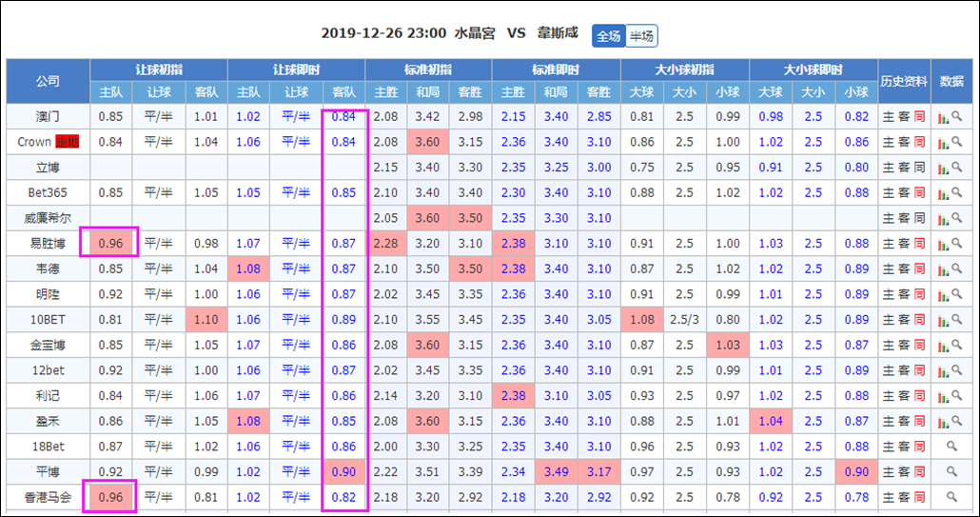This screenshot has width=980, height=517.
Task: Click the magnifier icon in Bet365 row
Action: point(956,192)
